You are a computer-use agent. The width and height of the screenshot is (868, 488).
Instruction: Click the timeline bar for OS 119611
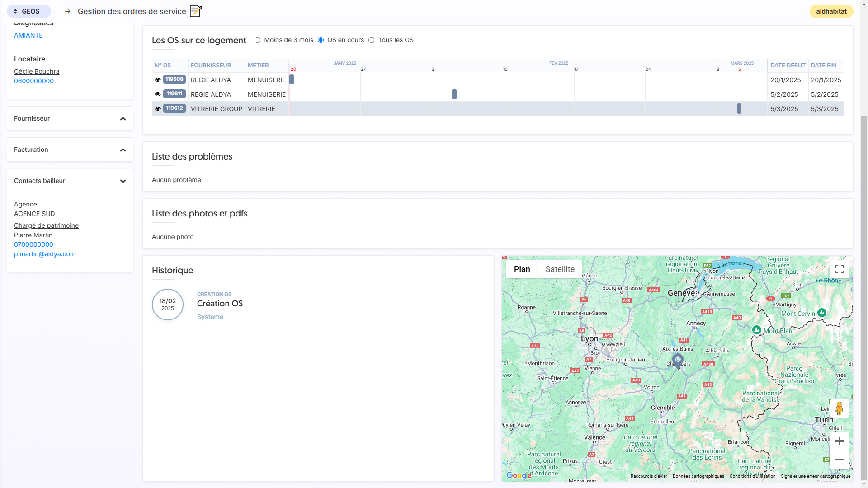tap(454, 94)
